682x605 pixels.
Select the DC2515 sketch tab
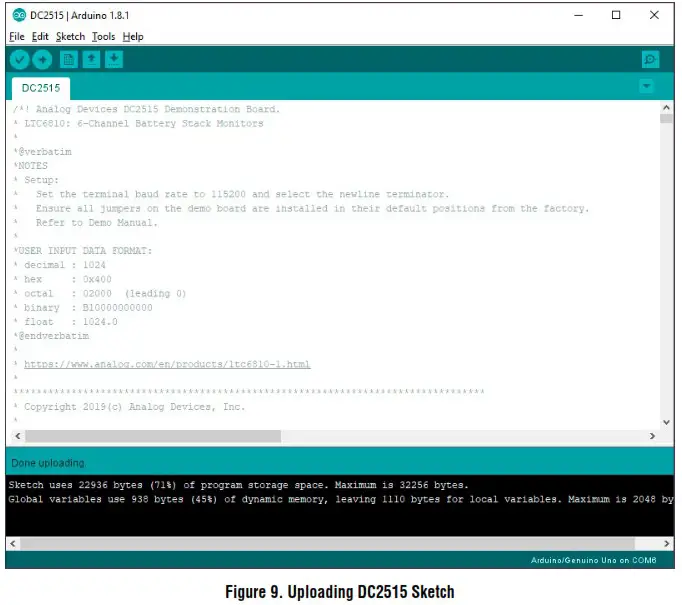pos(41,88)
